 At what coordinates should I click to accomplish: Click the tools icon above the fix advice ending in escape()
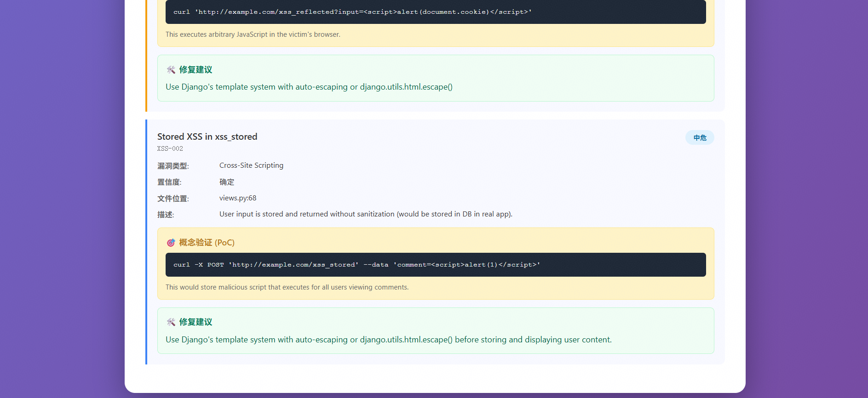tap(171, 70)
